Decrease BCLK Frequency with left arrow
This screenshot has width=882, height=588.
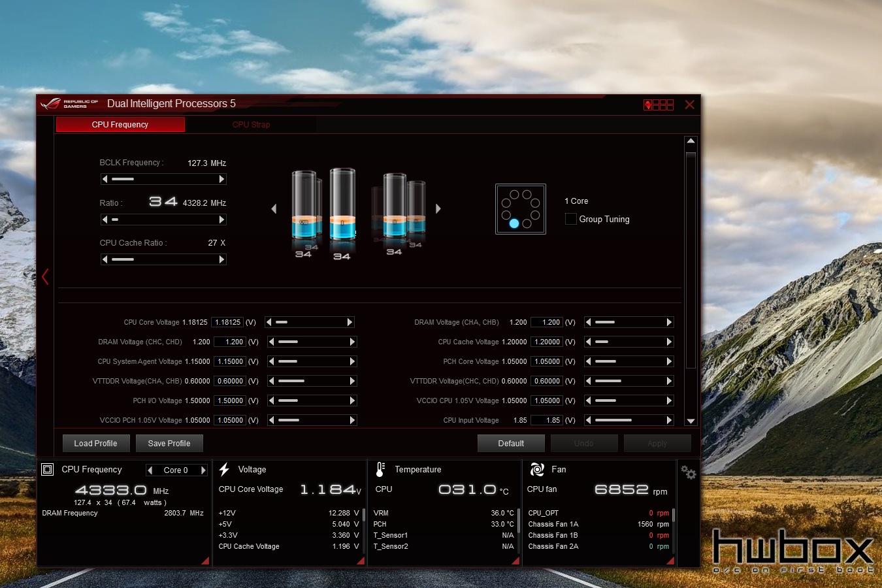click(105, 179)
